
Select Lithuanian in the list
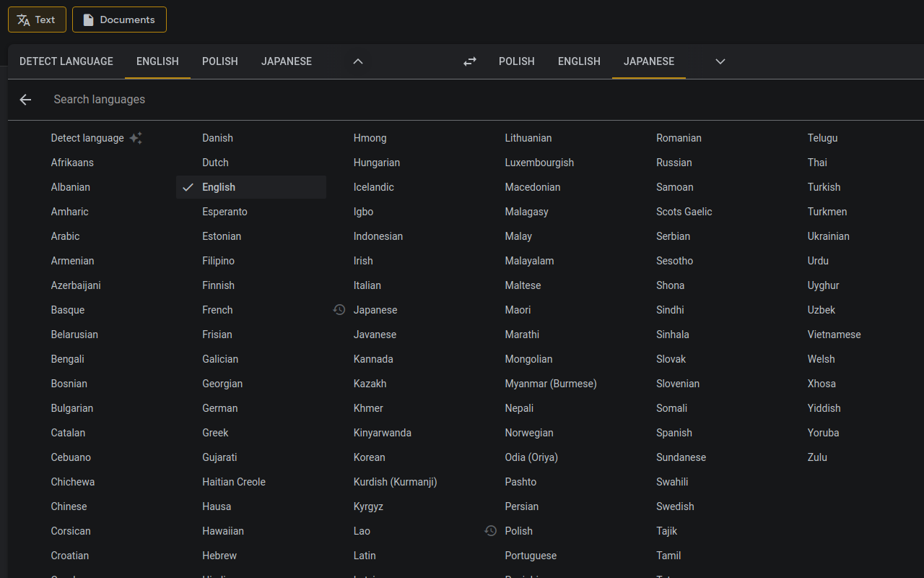coord(528,138)
